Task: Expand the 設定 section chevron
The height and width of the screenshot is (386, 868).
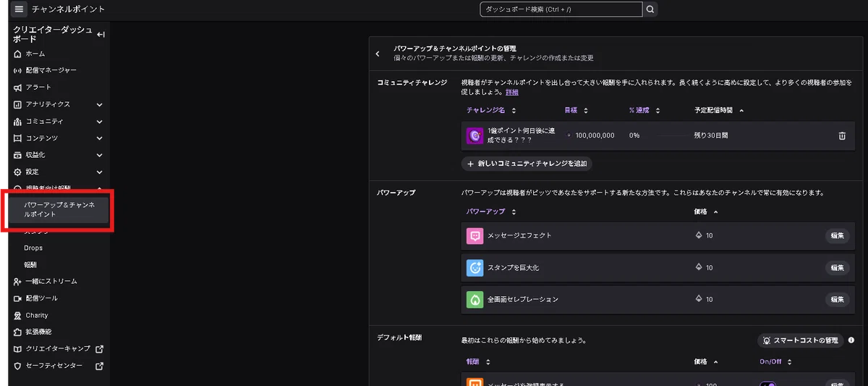Action: [x=100, y=172]
